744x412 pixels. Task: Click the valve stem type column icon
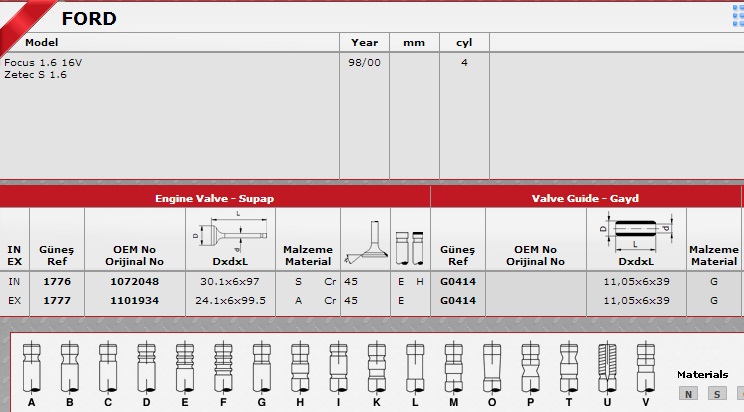[410, 246]
